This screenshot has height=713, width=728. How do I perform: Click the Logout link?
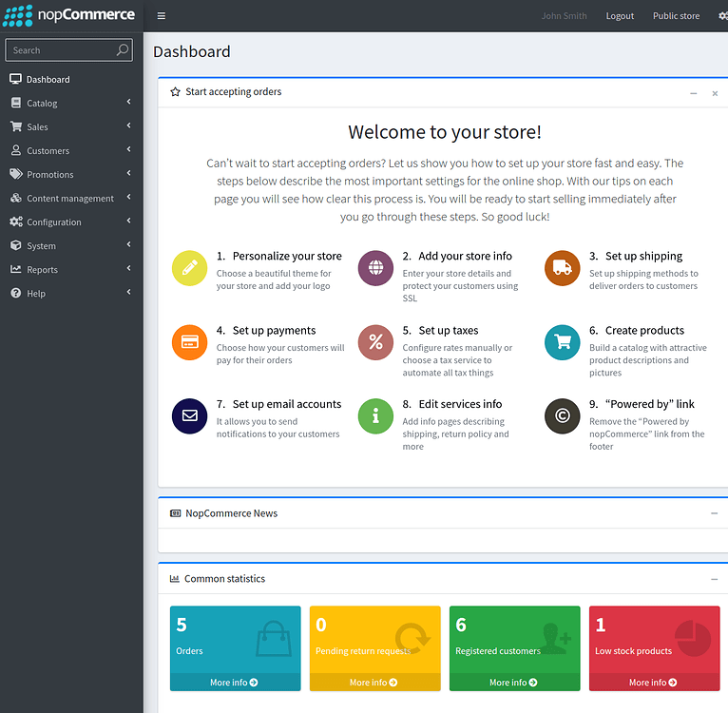click(x=620, y=16)
